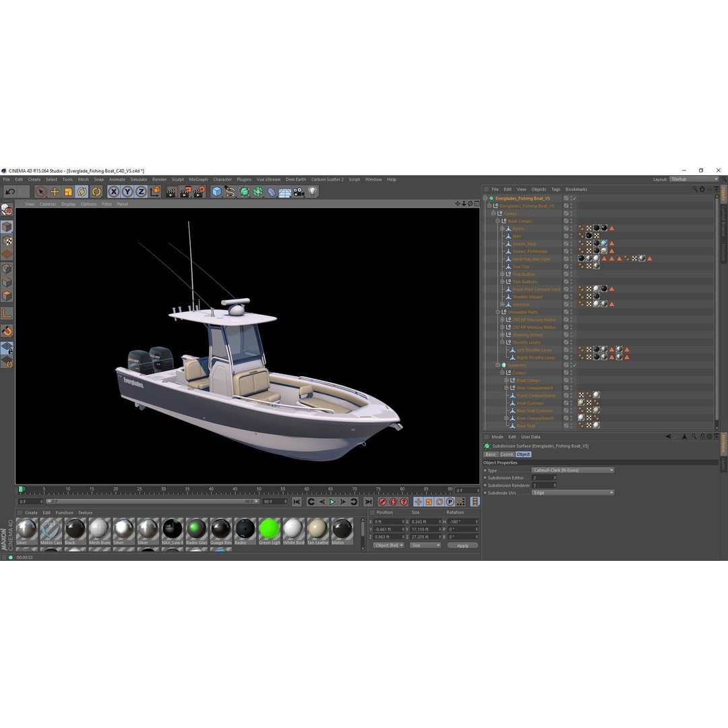
Task: Add a floor environment object icon
Action: [285, 192]
